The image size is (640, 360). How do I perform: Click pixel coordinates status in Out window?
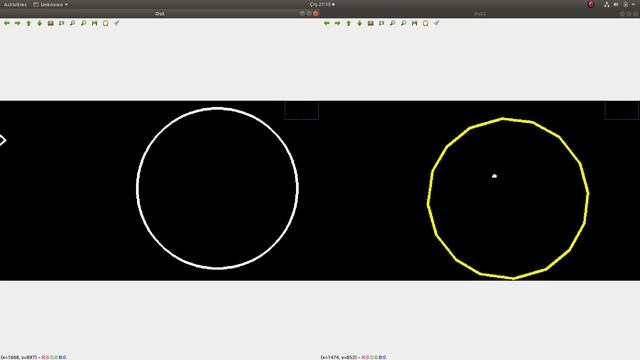[33, 357]
